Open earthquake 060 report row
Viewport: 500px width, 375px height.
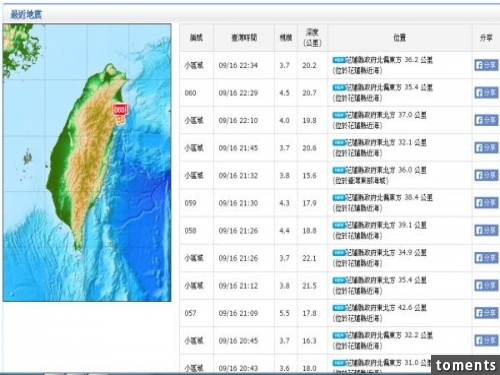(340, 93)
